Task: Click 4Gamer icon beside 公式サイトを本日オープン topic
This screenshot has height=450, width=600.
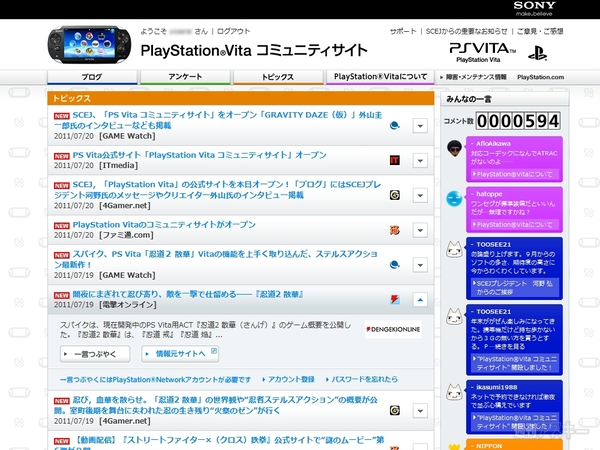Action: (395, 195)
